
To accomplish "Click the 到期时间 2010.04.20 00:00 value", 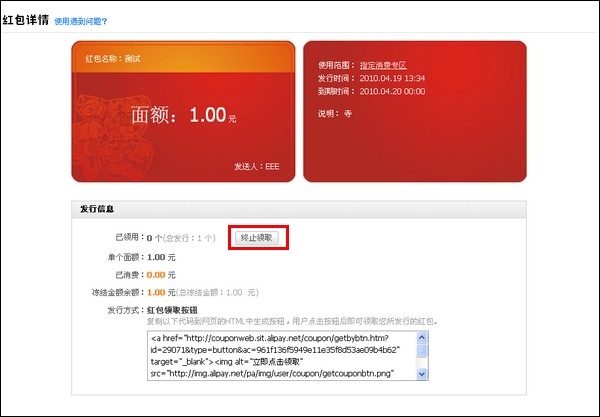I will click(x=392, y=91).
